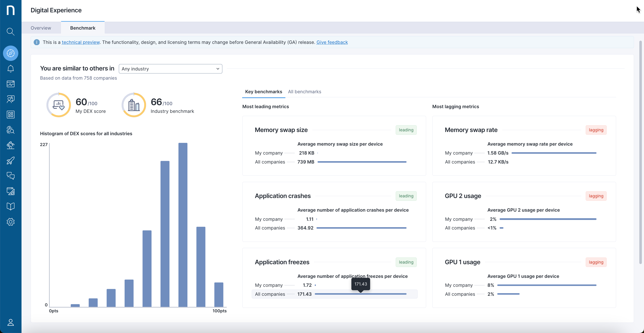Click the Application crashes card title
Screen dimensions: 644x333
coord(283,196)
